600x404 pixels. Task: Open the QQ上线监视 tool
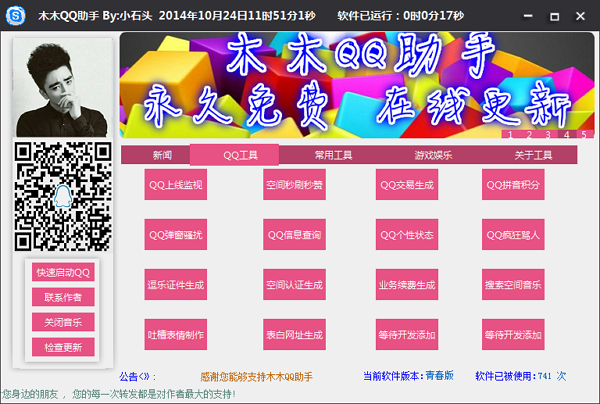pyautogui.click(x=176, y=185)
